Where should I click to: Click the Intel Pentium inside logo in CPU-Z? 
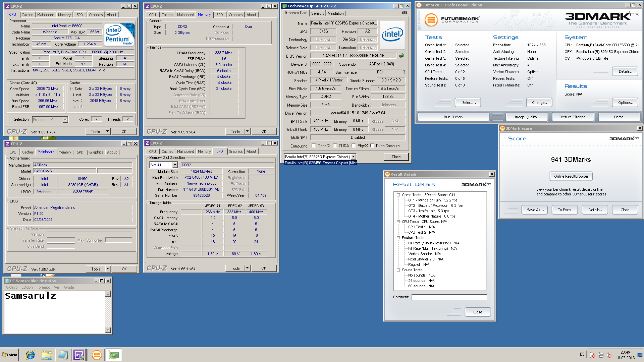click(119, 35)
